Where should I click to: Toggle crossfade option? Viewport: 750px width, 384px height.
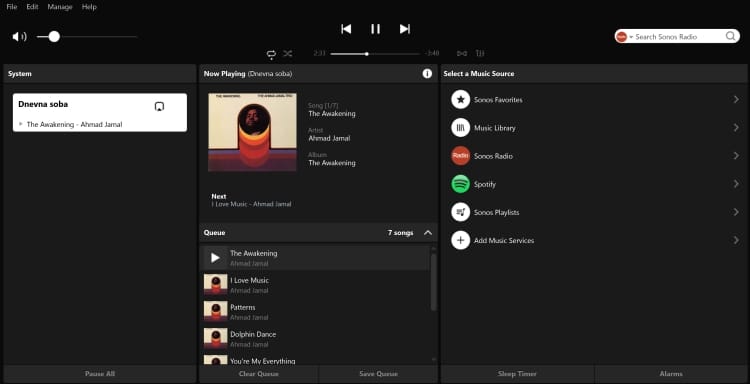point(462,54)
